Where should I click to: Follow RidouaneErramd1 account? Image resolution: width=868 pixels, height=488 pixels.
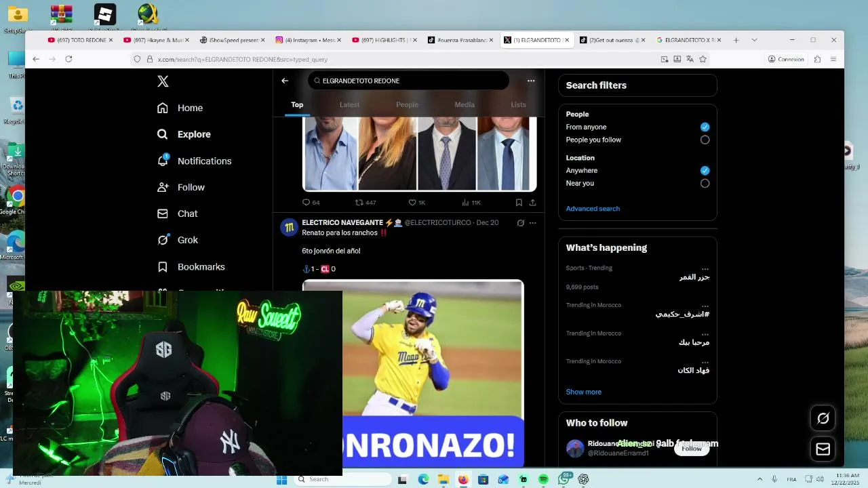692,449
